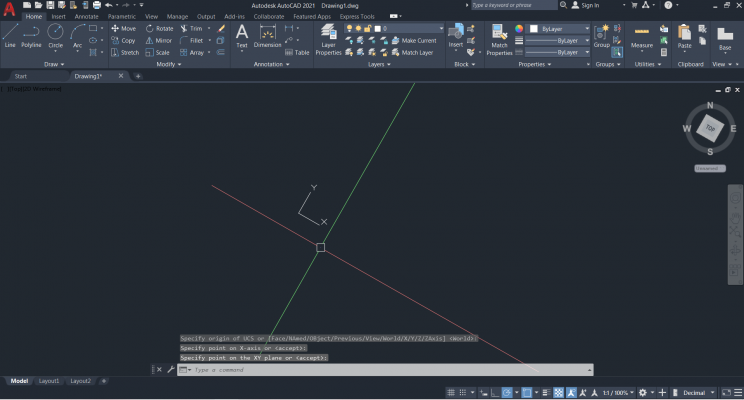Screen dimensions: 744x400
Task: Switch to the Annotate ribbon tab
Action: 86,17
